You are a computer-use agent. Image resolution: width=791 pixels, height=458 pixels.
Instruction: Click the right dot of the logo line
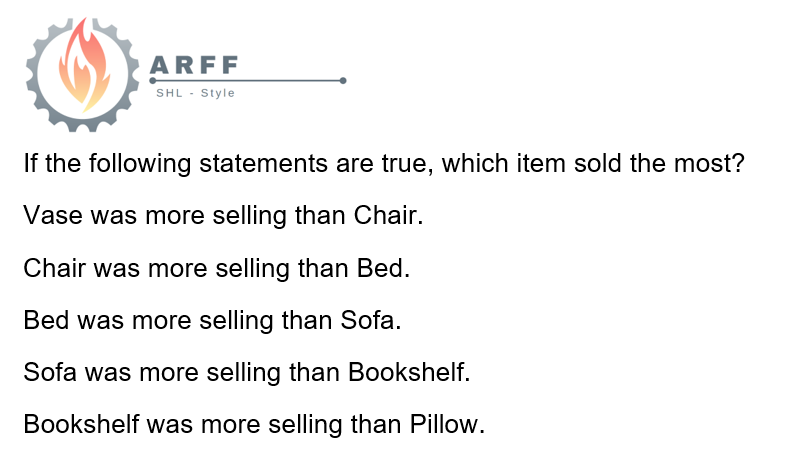coord(343,81)
